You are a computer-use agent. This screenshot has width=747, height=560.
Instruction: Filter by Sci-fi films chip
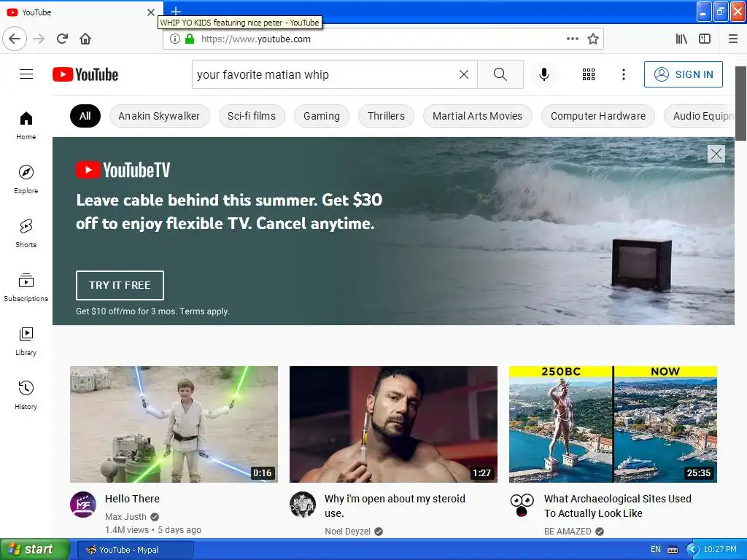[252, 116]
